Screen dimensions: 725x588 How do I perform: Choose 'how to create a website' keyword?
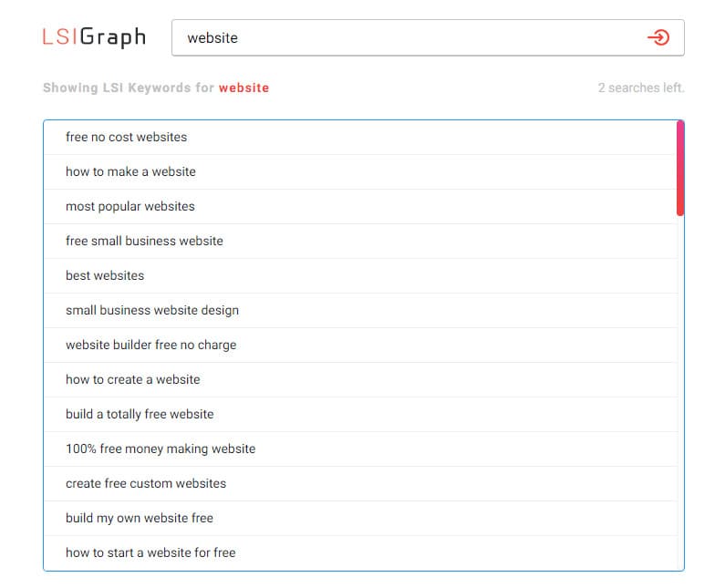(132, 379)
